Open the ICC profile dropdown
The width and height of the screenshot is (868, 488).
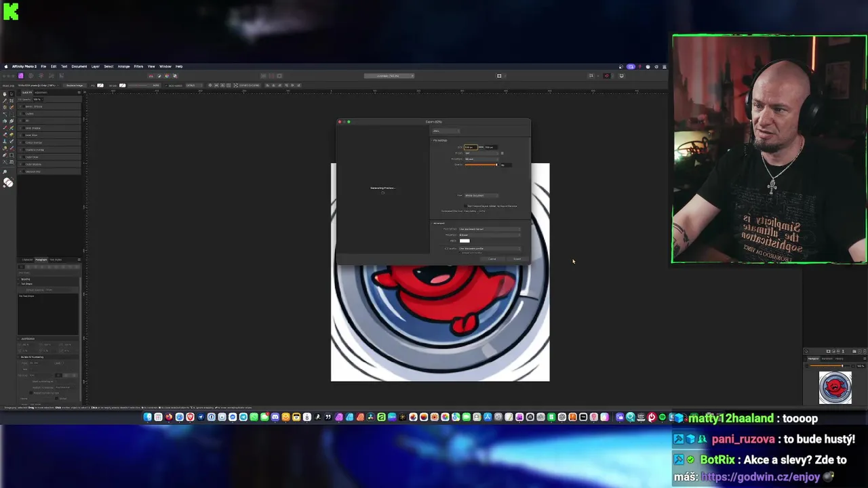click(x=490, y=248)
